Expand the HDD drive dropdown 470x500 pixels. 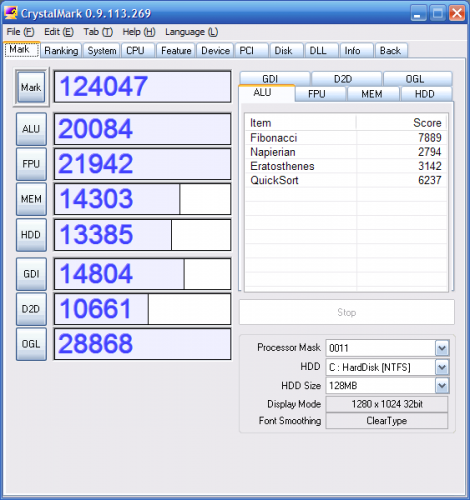coord(442,367)
